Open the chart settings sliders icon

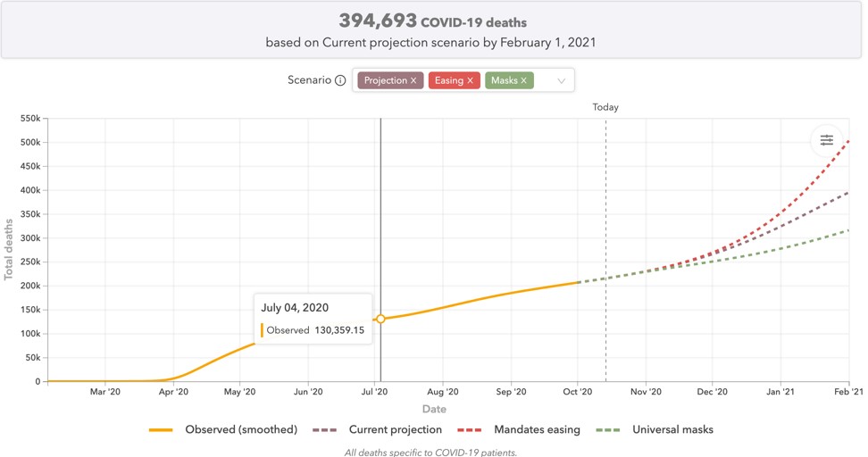(826, 140)
